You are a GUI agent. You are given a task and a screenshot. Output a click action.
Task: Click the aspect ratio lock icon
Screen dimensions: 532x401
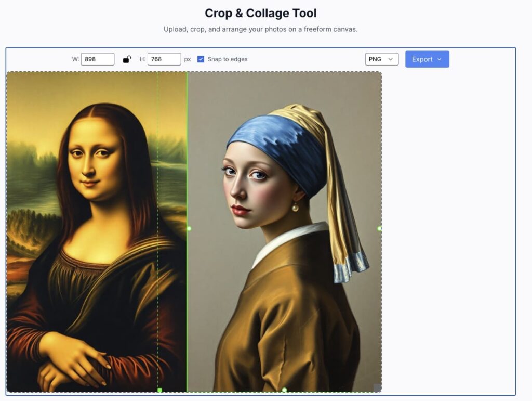coord(127,59)
